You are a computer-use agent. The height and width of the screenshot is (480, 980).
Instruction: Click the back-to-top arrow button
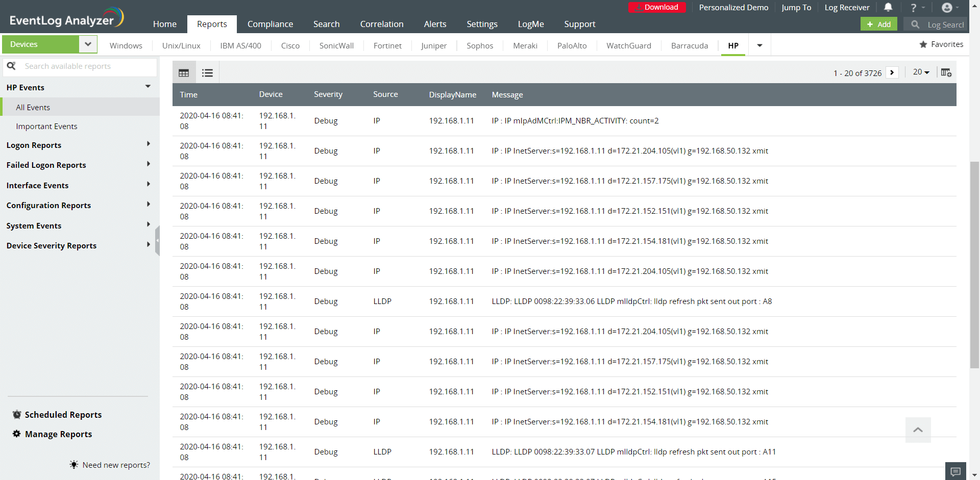pyautogui.click(x=918, y=430)
